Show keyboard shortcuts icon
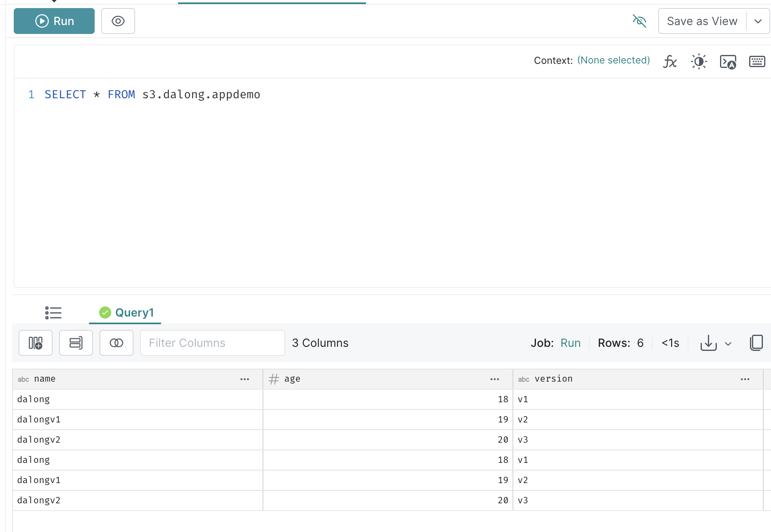Image resolution: width=771 pixels, height=532 pixels. (x=757, y=61)
